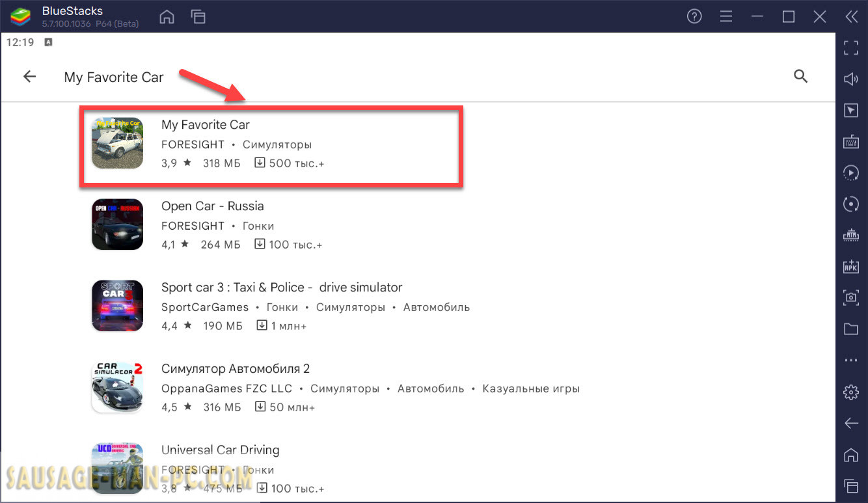Click the "316 МБ" size label
The image size is (868, 503).
[x=222, y=407]
